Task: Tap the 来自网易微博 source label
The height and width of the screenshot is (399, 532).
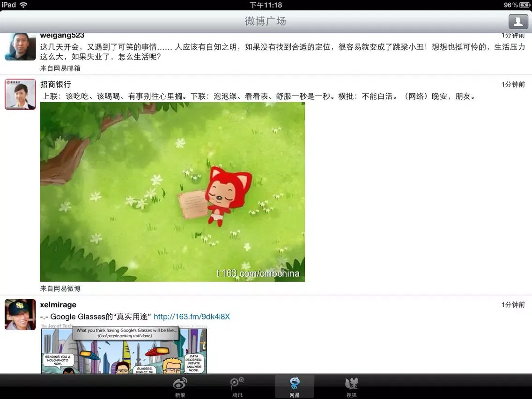Action: click(60, 289)
